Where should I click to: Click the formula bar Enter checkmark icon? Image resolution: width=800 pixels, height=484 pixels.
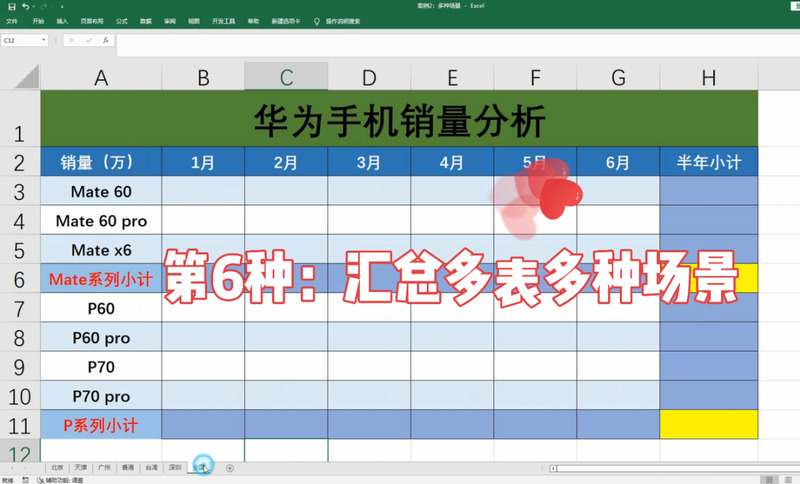click(x=89, y=40)
